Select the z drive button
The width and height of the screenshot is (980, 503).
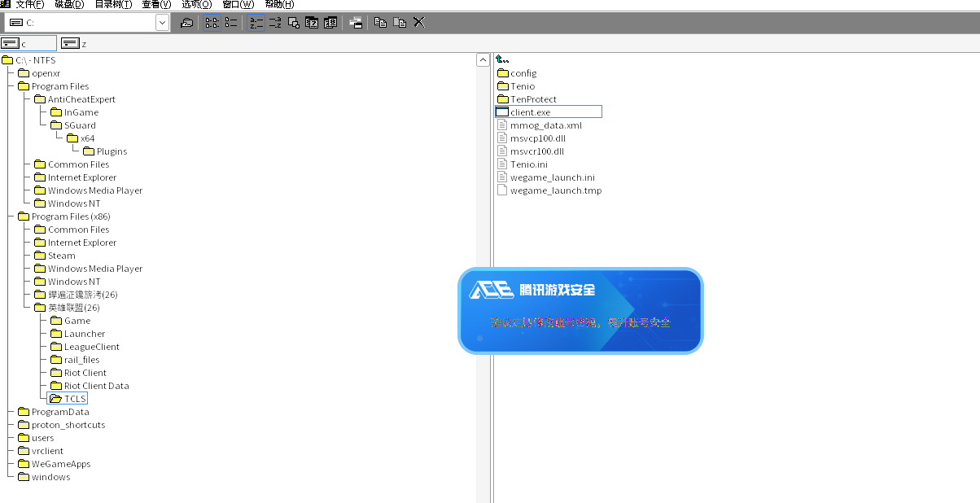click(x=75, y=43)
